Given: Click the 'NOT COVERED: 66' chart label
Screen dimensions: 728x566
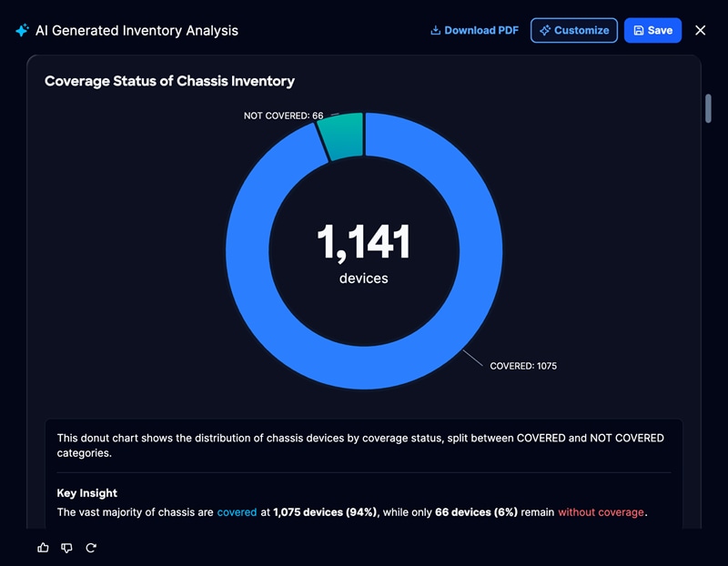Looking at the screenshot, I should (x=284, y=116).
